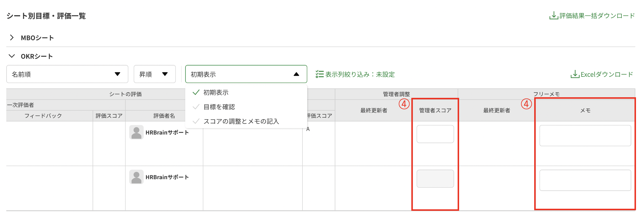Click the second row メモ text box

[585, 180]
